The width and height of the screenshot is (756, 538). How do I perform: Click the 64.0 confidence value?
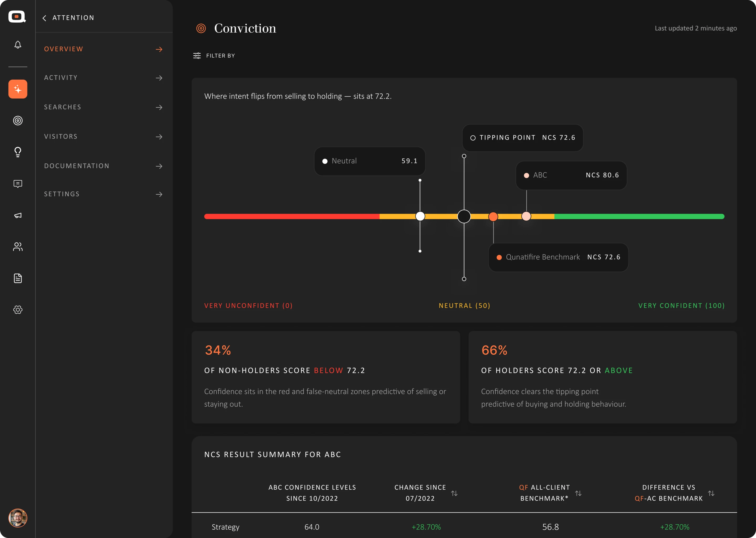[x=312, y=527]
